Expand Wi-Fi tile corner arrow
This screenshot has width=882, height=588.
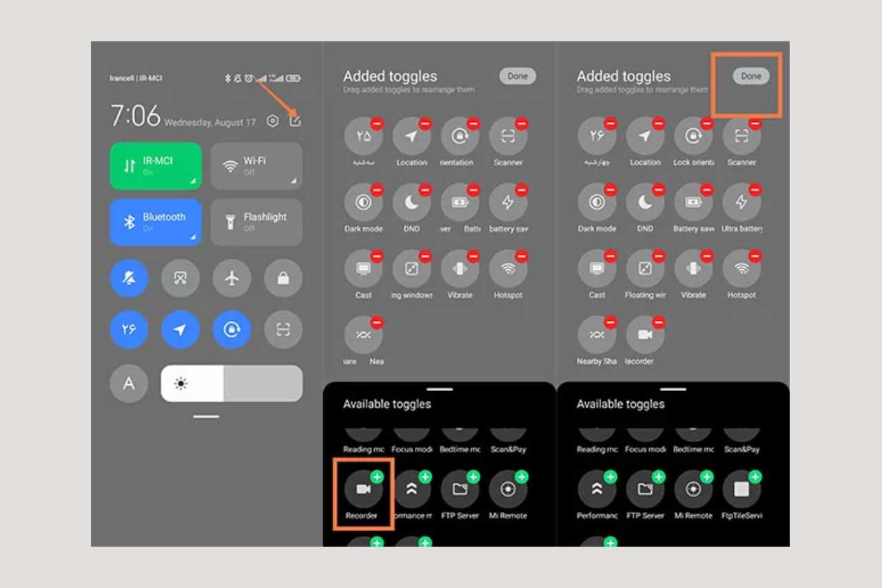click(x=294, y=181)
